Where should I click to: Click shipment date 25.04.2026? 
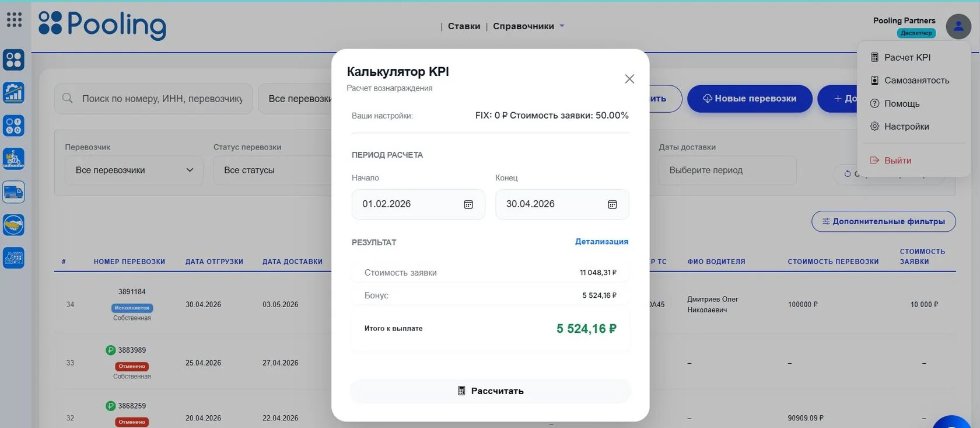203,363
